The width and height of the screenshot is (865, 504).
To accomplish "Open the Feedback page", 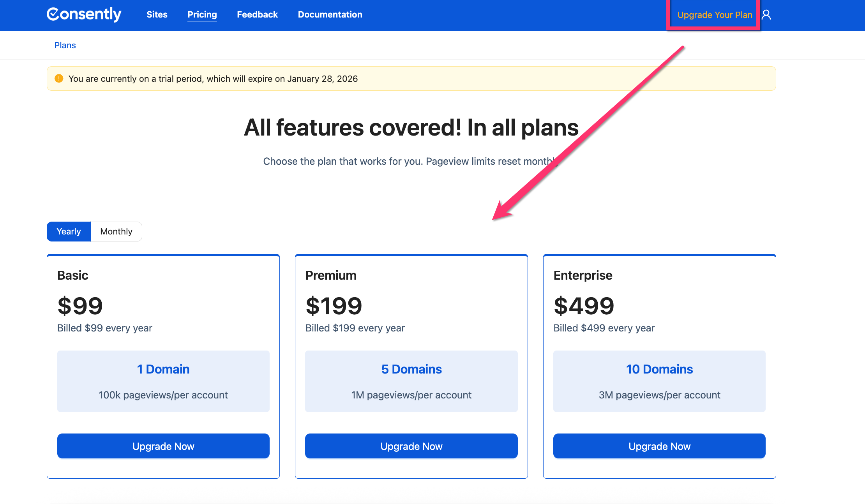I will (257, 14).
